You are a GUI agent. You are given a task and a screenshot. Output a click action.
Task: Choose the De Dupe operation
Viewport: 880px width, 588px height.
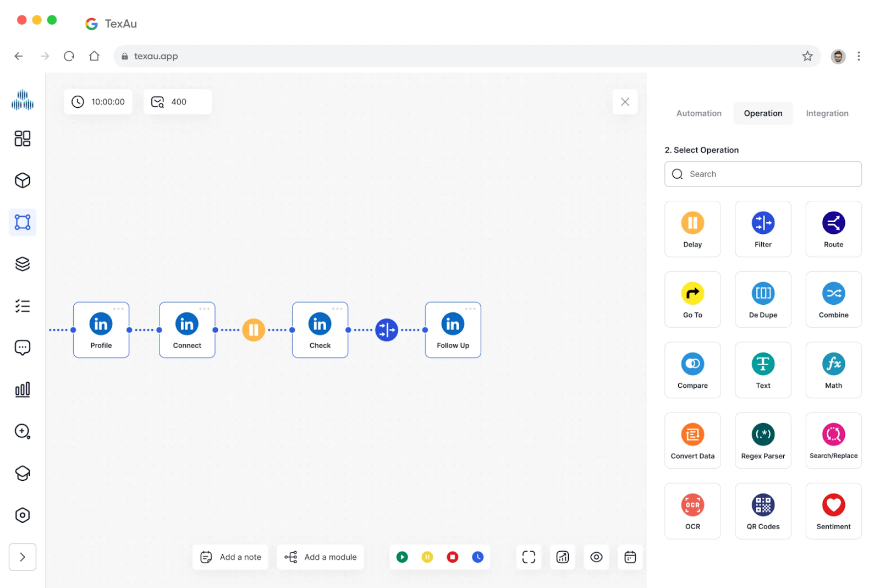763,299
